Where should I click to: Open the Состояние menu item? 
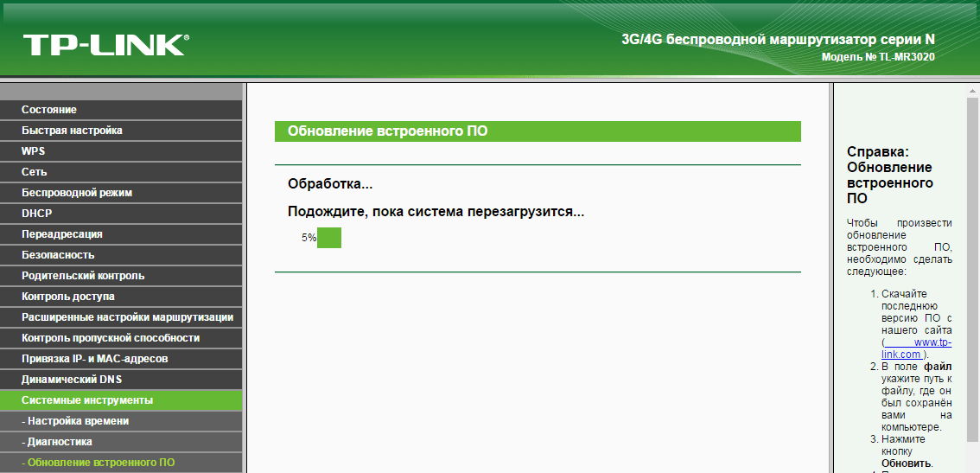click(49, 110)
